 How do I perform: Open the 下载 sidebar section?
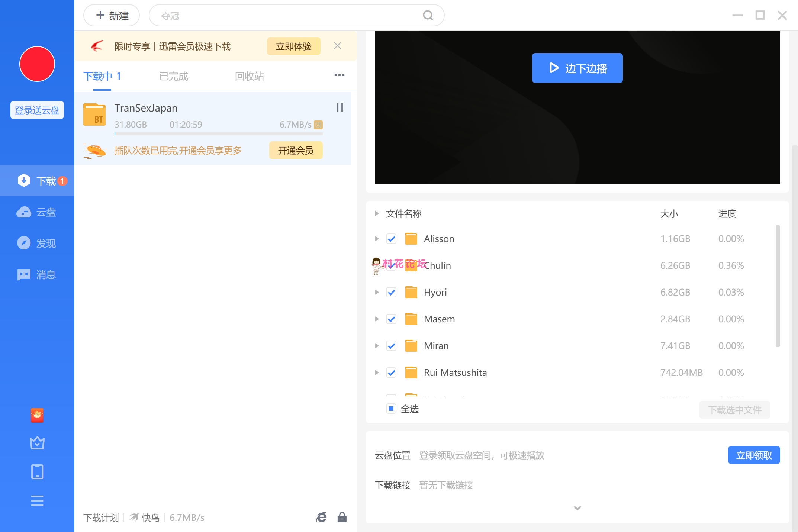click(x=37, y=181)
